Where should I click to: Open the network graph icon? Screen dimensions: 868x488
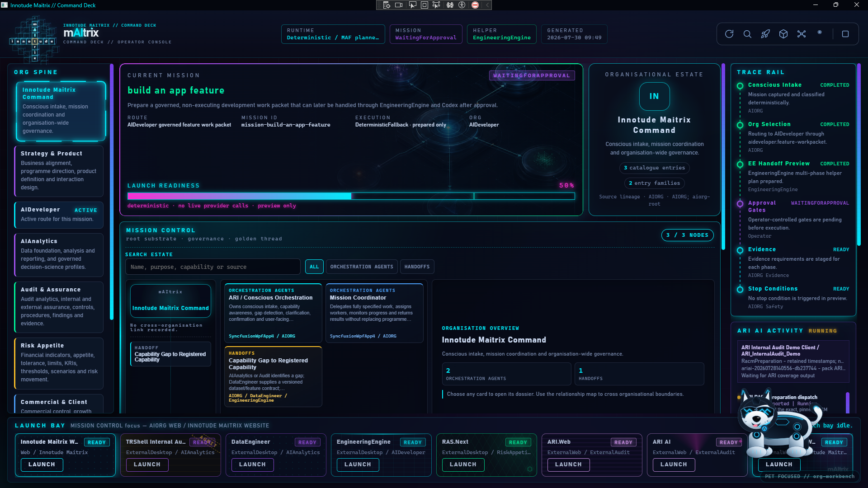(802, 34)
